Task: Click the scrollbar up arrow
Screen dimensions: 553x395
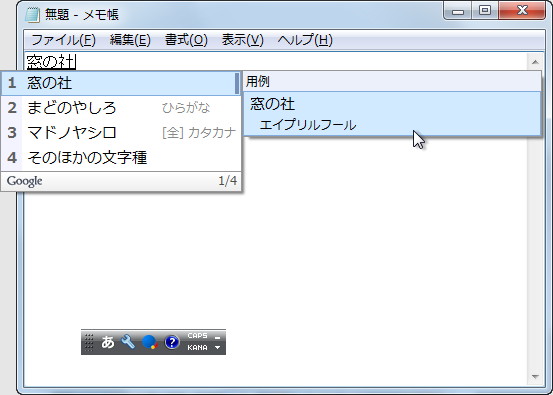Action: [x=535, y=62]
